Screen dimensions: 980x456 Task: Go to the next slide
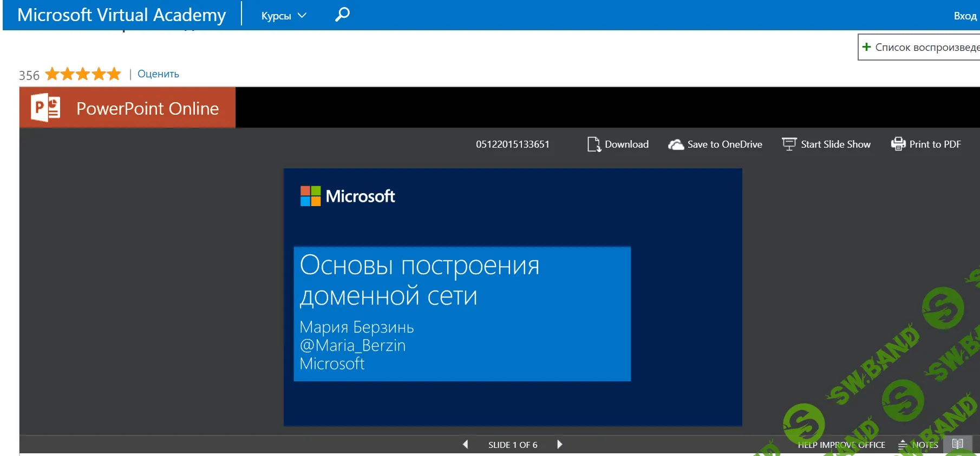pos(559,444)
